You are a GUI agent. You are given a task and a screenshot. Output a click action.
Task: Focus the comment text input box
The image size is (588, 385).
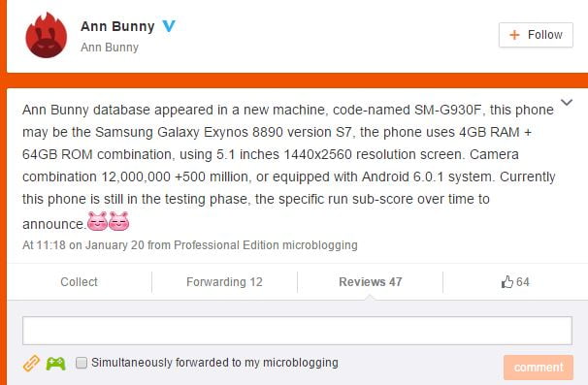pyautogui.click(x=297, y=331)
